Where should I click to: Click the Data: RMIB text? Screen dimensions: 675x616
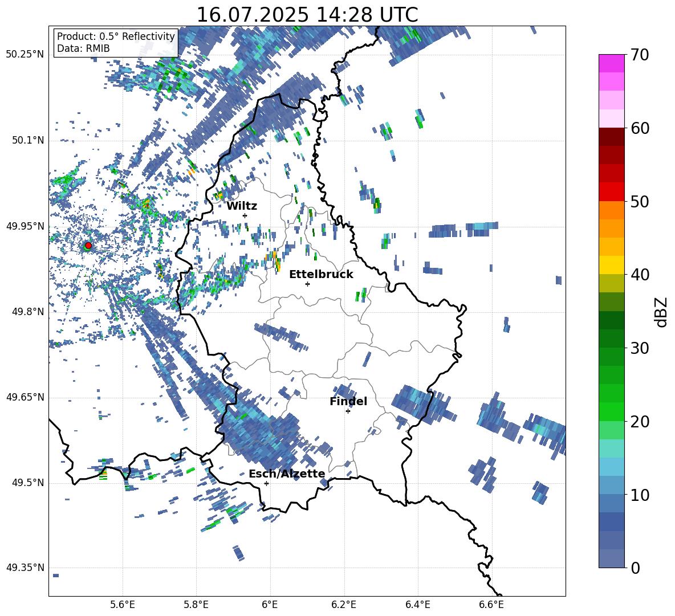click(x=83, y=48)
